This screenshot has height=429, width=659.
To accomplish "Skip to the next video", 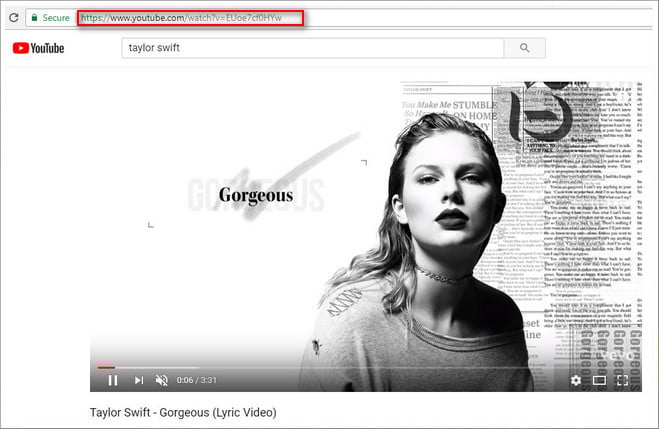I will coord(139,380).
